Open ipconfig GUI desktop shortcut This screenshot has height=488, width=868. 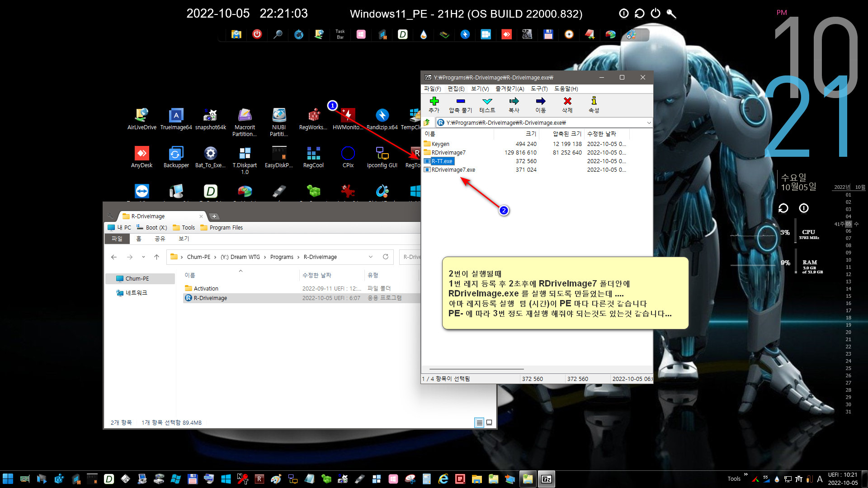[x=382, y=157]
